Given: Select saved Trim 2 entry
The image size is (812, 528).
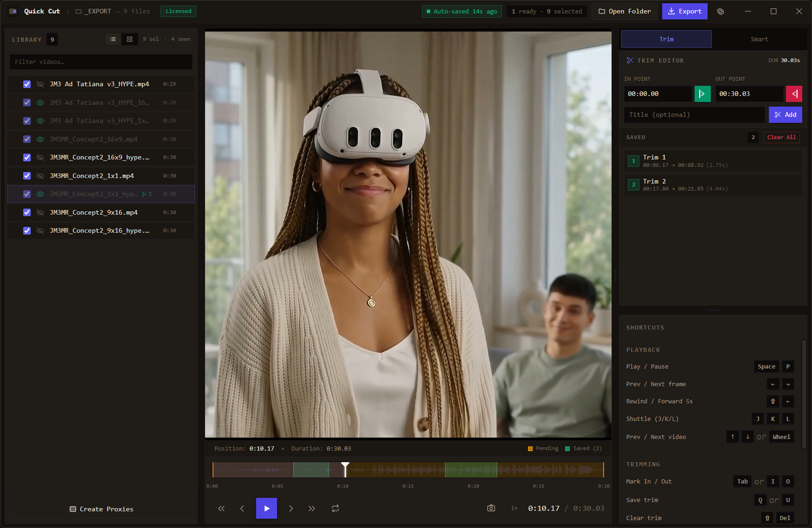Looking at the screenshot, I should (x=713, y=184).
